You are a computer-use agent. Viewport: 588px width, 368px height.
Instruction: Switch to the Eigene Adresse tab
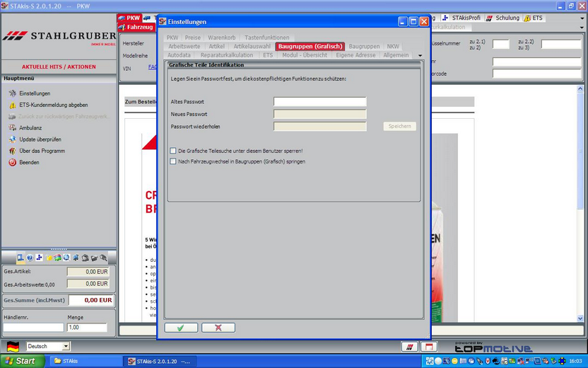(x=355, y=54)
